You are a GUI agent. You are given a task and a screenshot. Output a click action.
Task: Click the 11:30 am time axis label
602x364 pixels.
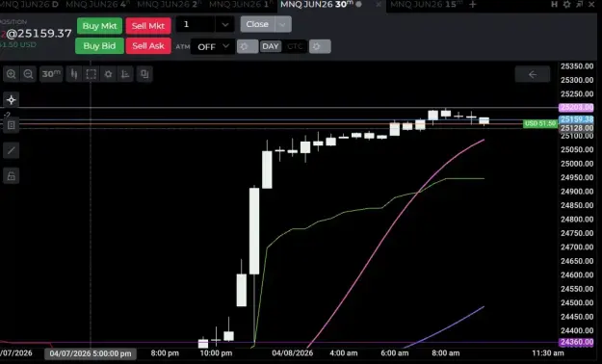548,352
